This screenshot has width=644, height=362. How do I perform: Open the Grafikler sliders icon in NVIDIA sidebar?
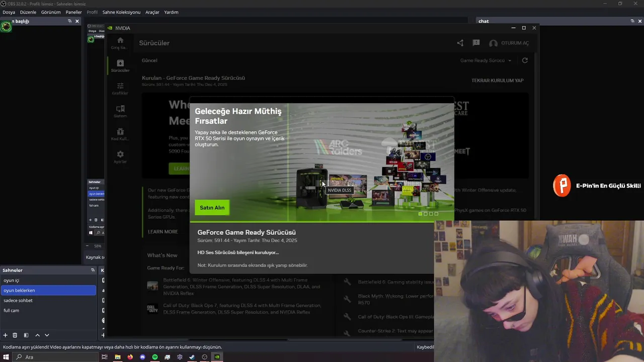pyautogui.click(x=120, y=86)
